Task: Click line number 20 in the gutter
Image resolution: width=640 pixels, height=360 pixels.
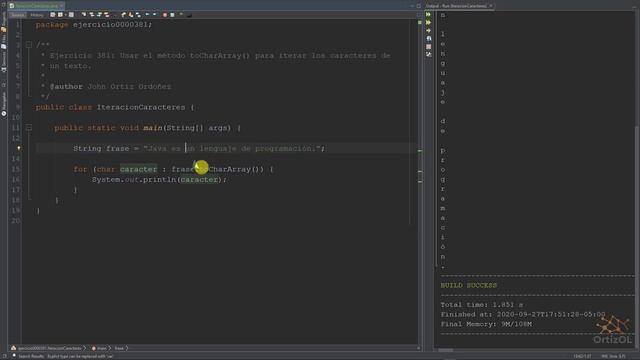Action: click(16, 221)
